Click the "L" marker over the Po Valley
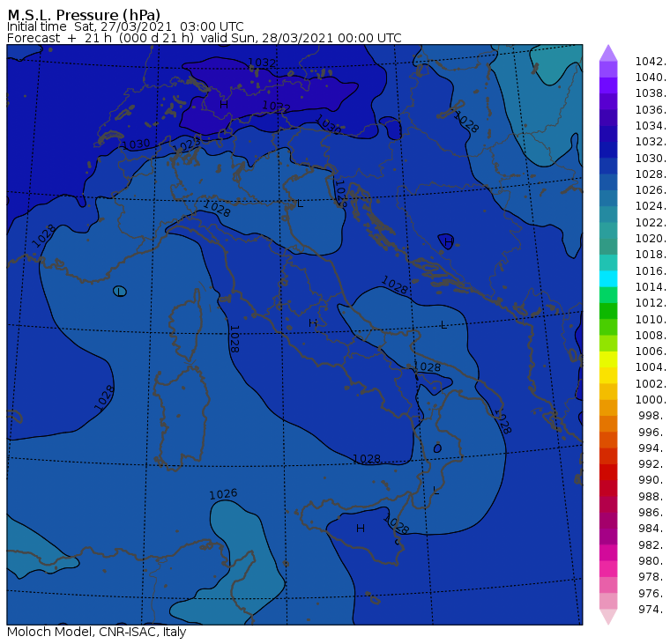670x644 pixels. [x=300, y=204]
